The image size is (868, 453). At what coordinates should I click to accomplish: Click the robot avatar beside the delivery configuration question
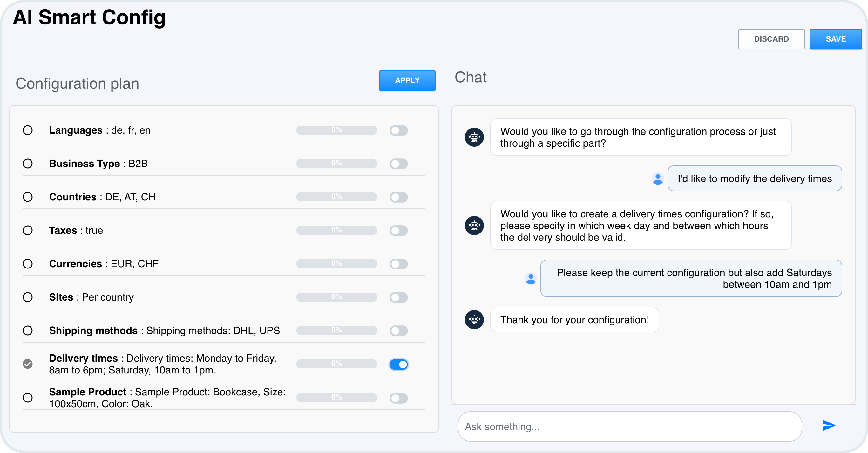click(474, 225)
